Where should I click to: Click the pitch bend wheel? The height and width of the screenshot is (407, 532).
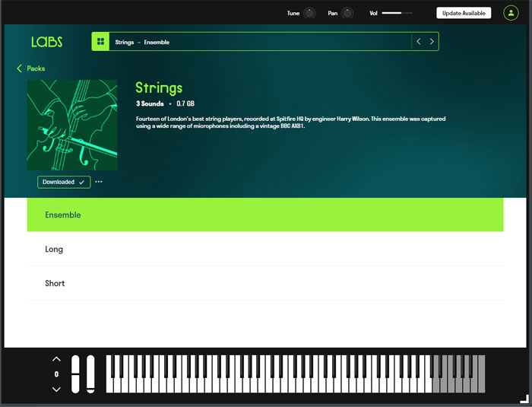[75, 374]
